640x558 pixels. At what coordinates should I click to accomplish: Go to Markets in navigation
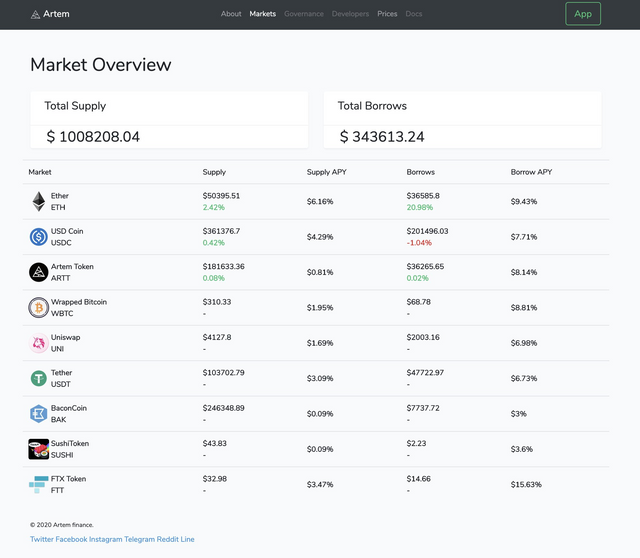tap(262, 14)
